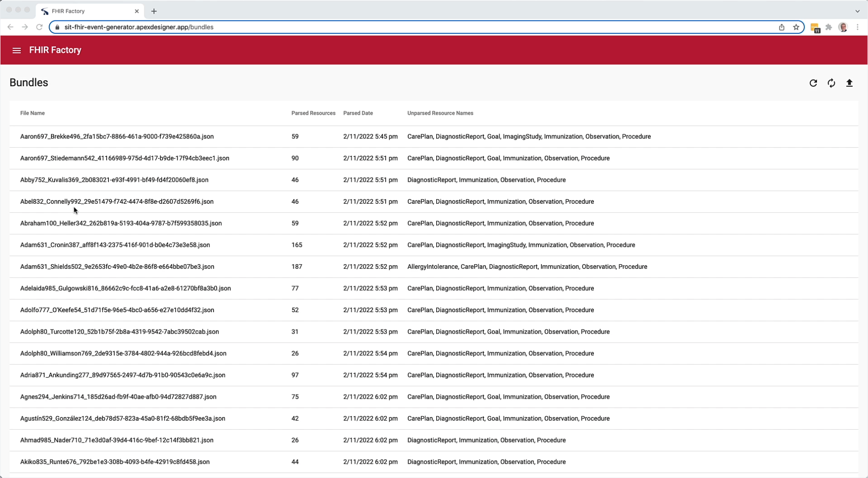Screen dimensions: 868x478
Task: Click parsed resources value 77
Action: (295, 288)
